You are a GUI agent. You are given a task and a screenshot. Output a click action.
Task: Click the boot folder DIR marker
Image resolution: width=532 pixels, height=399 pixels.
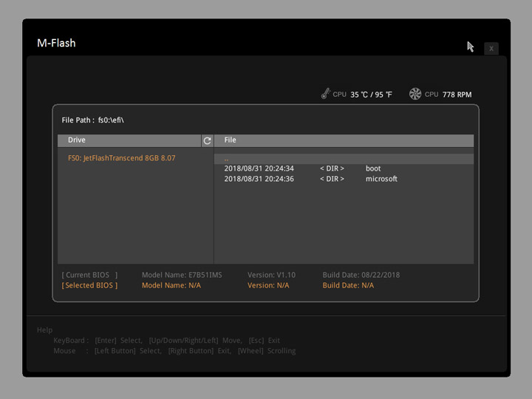tap(332, 168)
